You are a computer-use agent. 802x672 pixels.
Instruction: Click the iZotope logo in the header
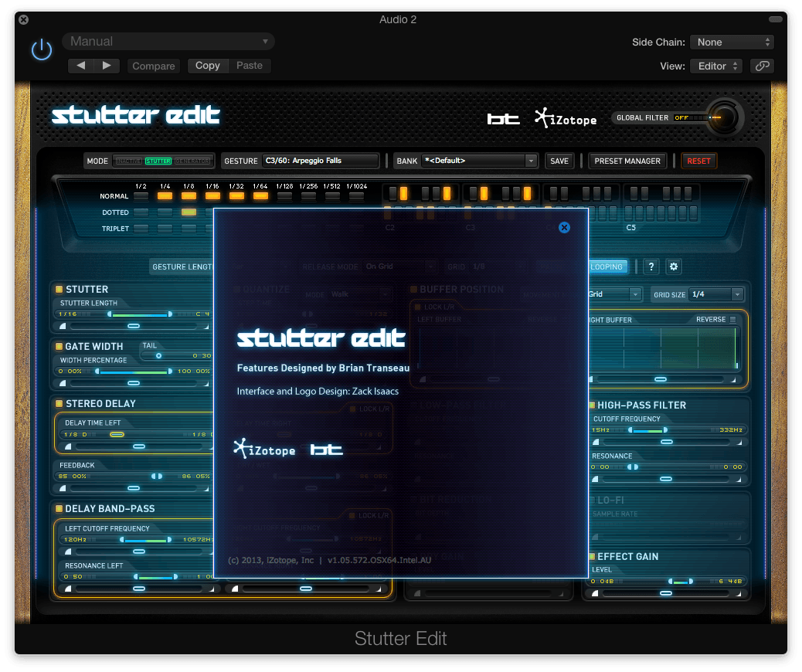coord(566,118)
